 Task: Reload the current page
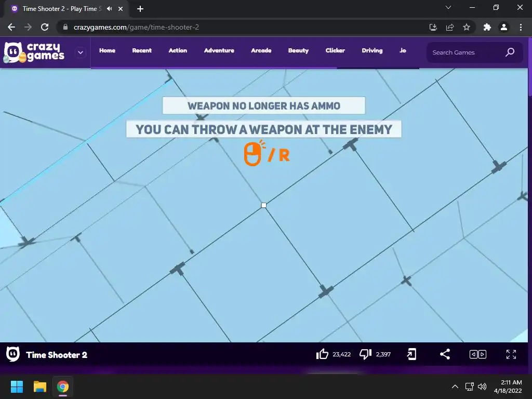(x=45, y=27)
